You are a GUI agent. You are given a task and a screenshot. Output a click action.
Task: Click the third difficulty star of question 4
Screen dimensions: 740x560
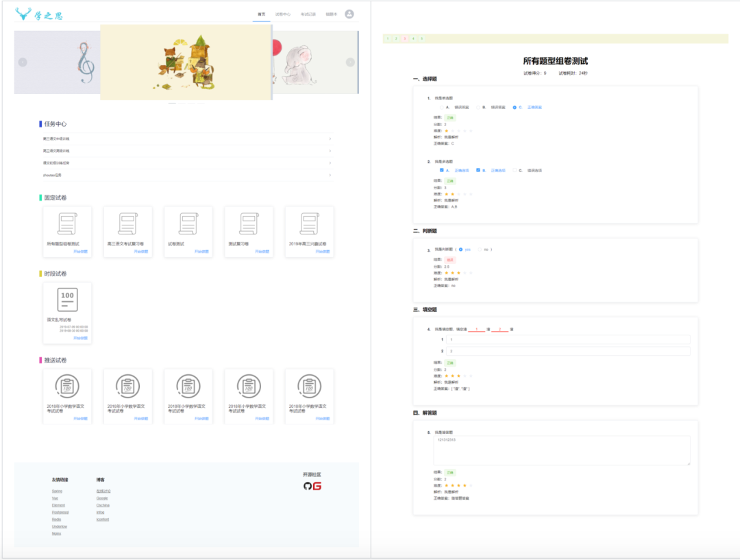(458, 376)
